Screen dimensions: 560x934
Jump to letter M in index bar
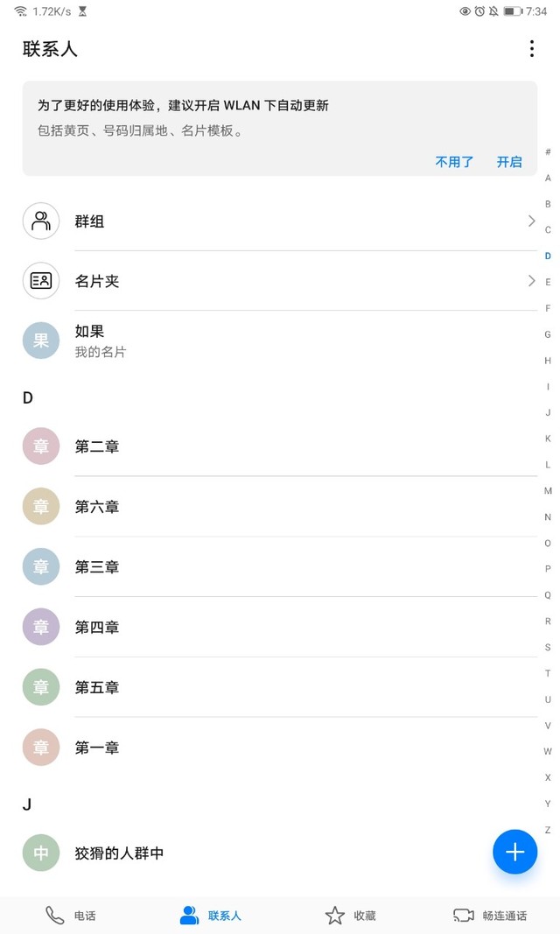tap(548, 491)
